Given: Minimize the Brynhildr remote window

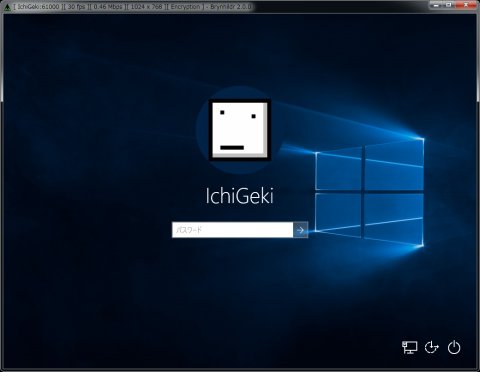Looking at the screenshot, I should pos(436,5).
